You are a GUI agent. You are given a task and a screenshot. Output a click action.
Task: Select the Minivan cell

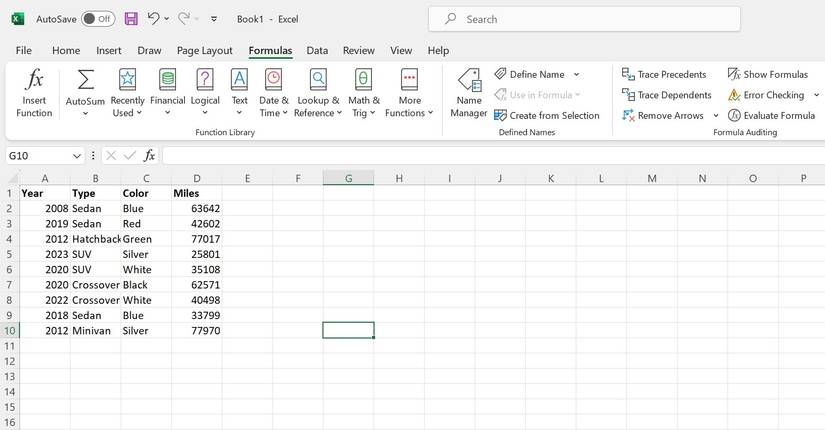click(95, 331)
